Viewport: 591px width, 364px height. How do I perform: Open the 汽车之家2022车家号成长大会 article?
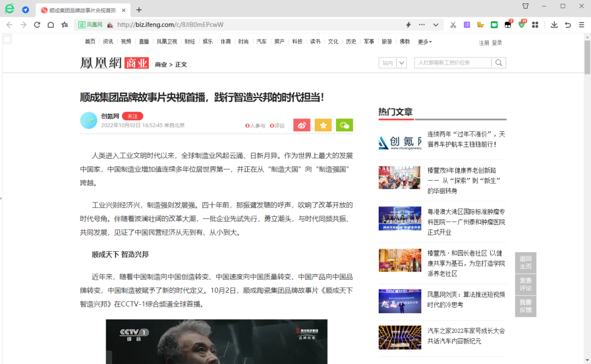point(466,336)
